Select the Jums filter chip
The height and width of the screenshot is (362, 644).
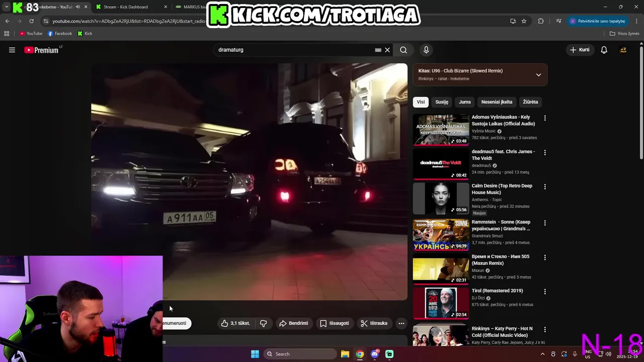pos(465,102)
